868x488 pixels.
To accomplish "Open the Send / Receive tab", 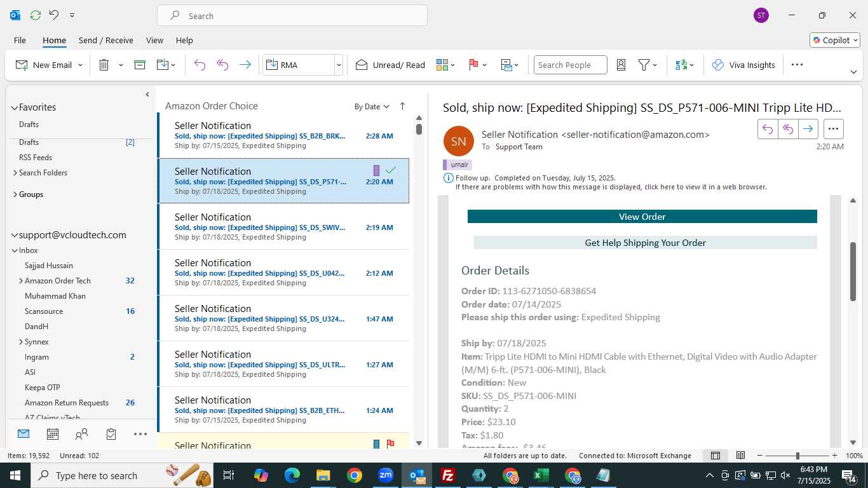I will coord(106,40).
